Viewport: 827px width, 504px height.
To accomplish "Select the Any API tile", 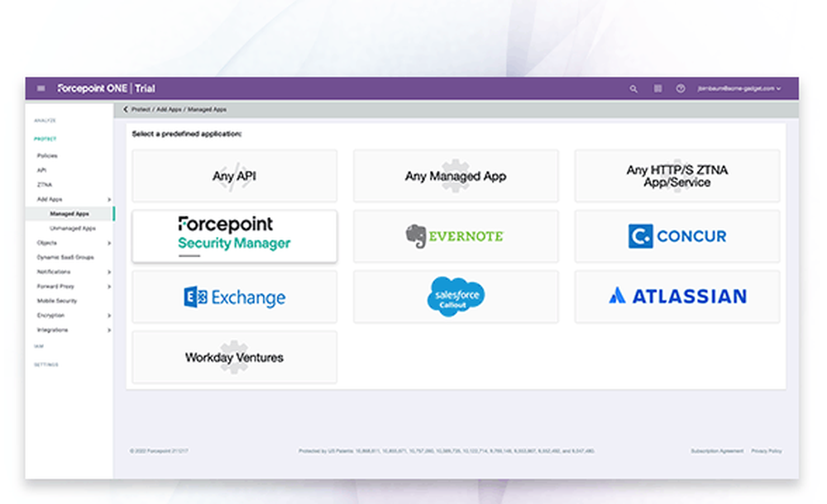I will pyautogui.click(x=234, y=175).
